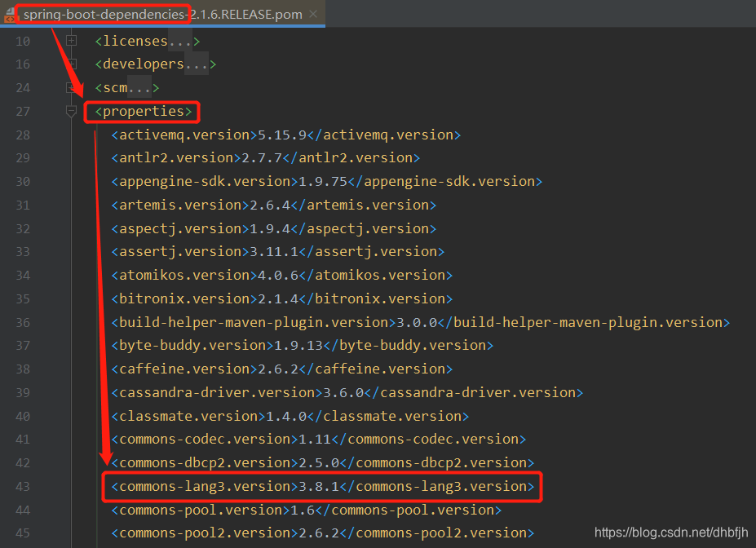Image resolution: width=756 pixels, height=548 pixels.
Task: Click the activemq.version 5.15.9 line
Action: coord(286,135)
